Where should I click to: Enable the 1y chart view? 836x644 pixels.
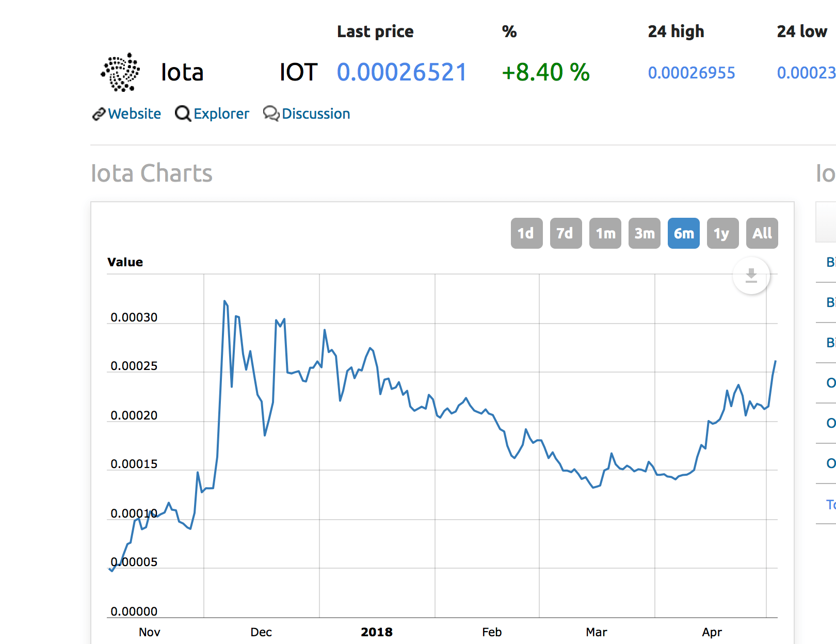(x=722, y=233)
